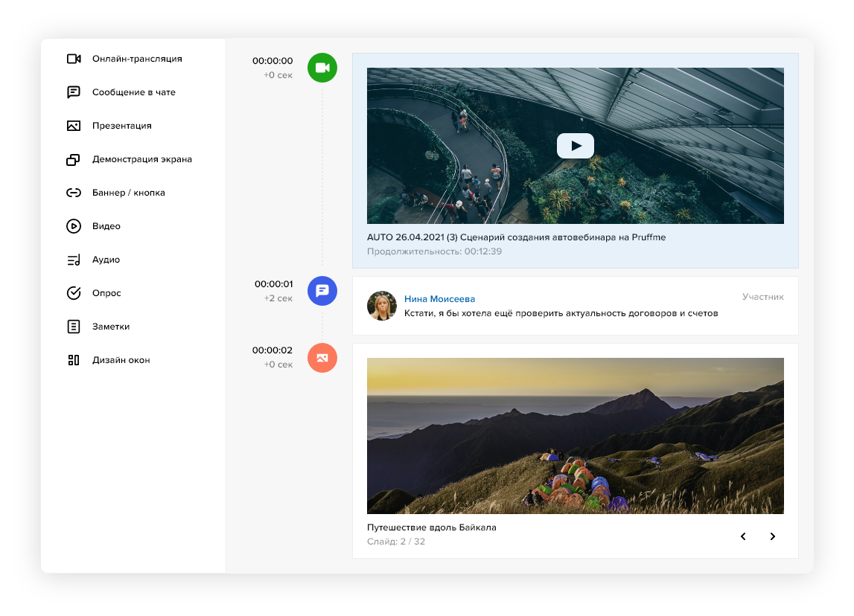
Task: Click the green broadcast timeline marker
Action: (x=322, y=68)
